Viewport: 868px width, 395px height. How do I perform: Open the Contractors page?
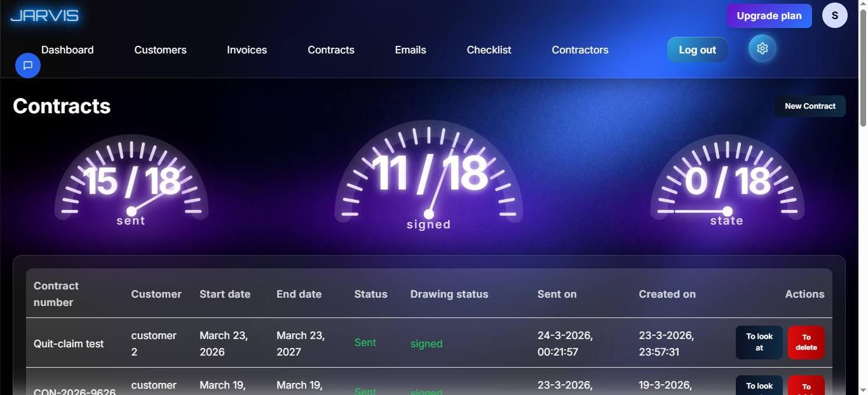(580, 50)
